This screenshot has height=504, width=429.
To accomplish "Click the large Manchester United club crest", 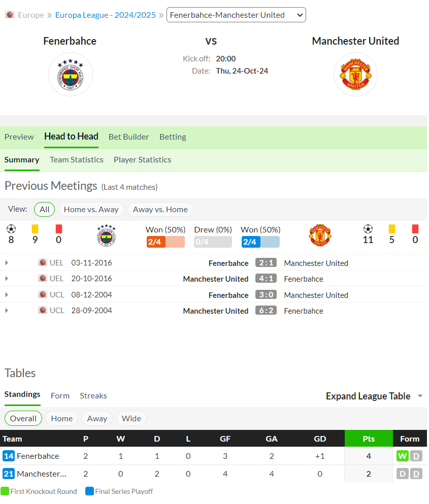I will [357, 75].
